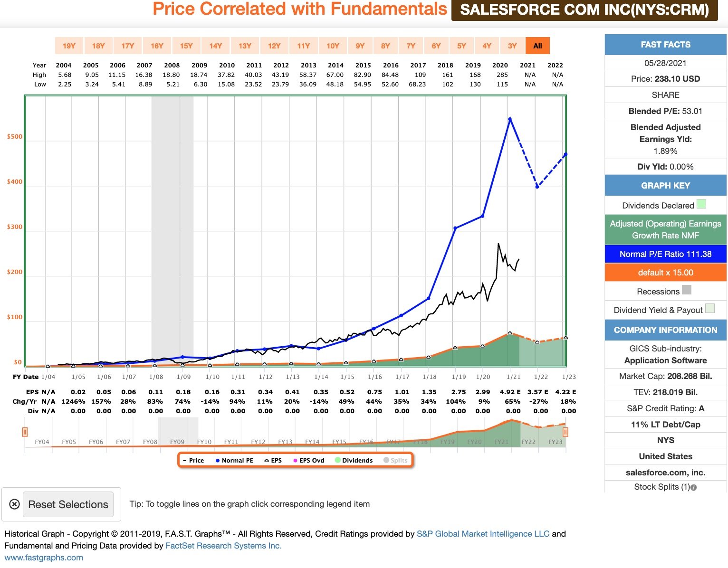
Task: Click the Price: 238.10 USD text
Action: click(666, 79)
